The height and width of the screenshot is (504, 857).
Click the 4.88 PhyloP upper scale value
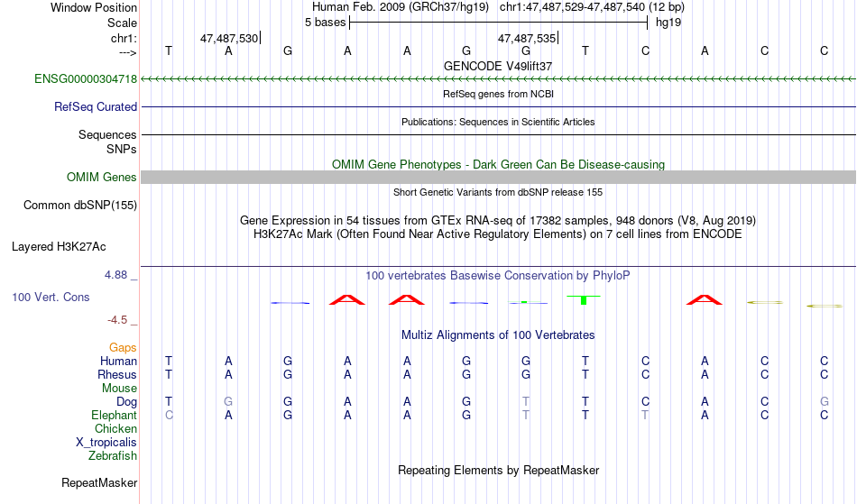click(115, 275)
